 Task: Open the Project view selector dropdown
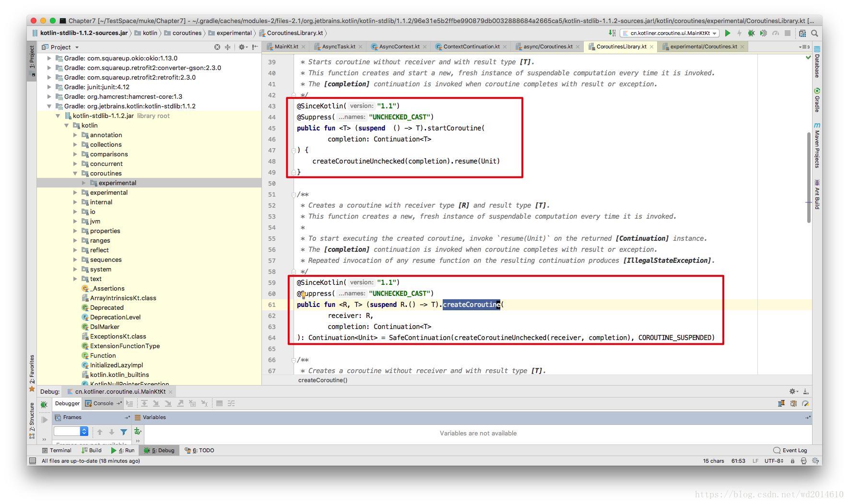click(x=60, y=47)
